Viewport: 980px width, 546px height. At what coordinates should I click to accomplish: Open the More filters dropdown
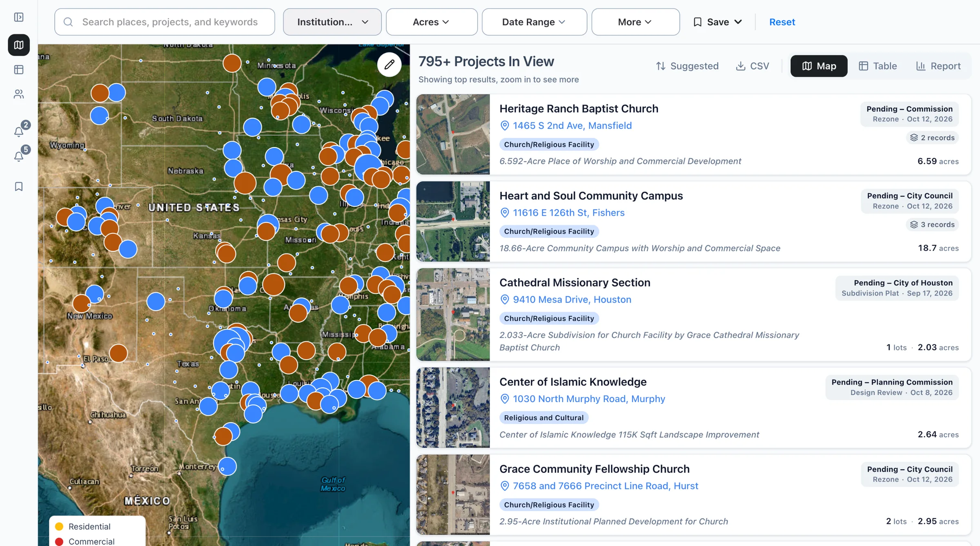pos(635,22)
